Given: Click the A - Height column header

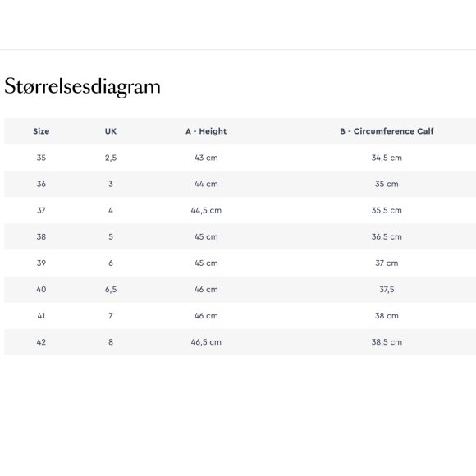Looking at the screenshot, I should click(206, 131).
